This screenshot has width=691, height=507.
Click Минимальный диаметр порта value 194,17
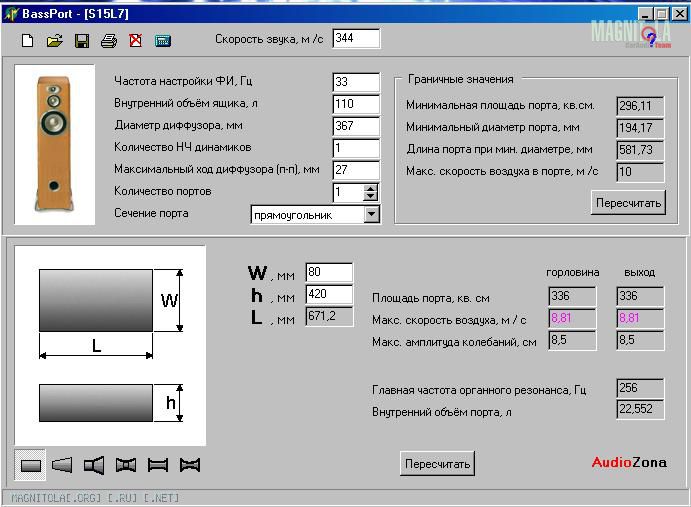[x=640, y=128]
